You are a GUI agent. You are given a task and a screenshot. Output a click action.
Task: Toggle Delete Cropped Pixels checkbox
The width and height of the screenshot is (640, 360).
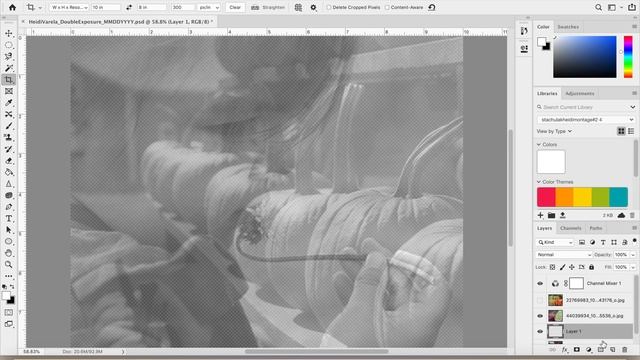[329, 7]
